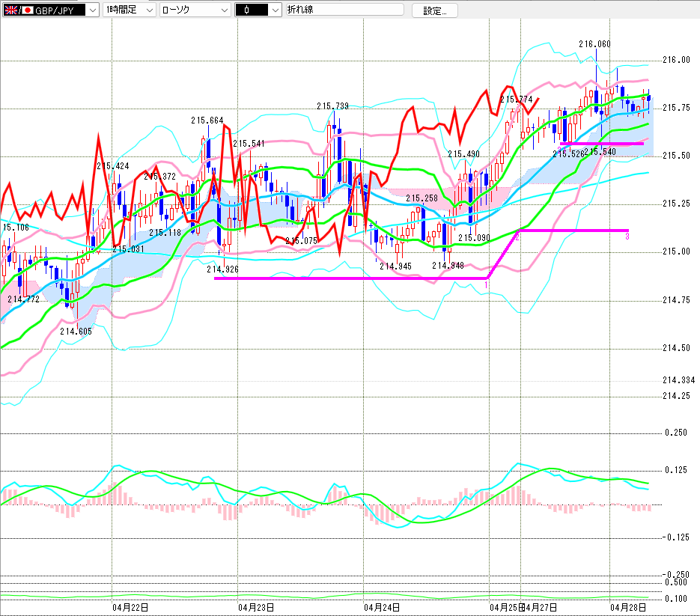Select the 04月22日 date on time axis
The image size is (700, 616).
pyautogui.click(x=130, y=606)
